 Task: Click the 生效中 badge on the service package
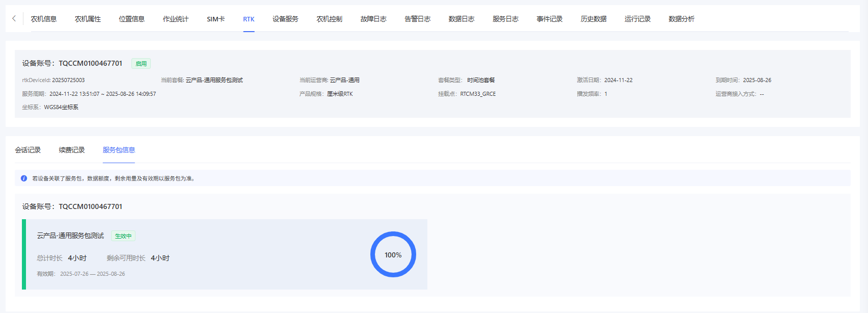123,236
